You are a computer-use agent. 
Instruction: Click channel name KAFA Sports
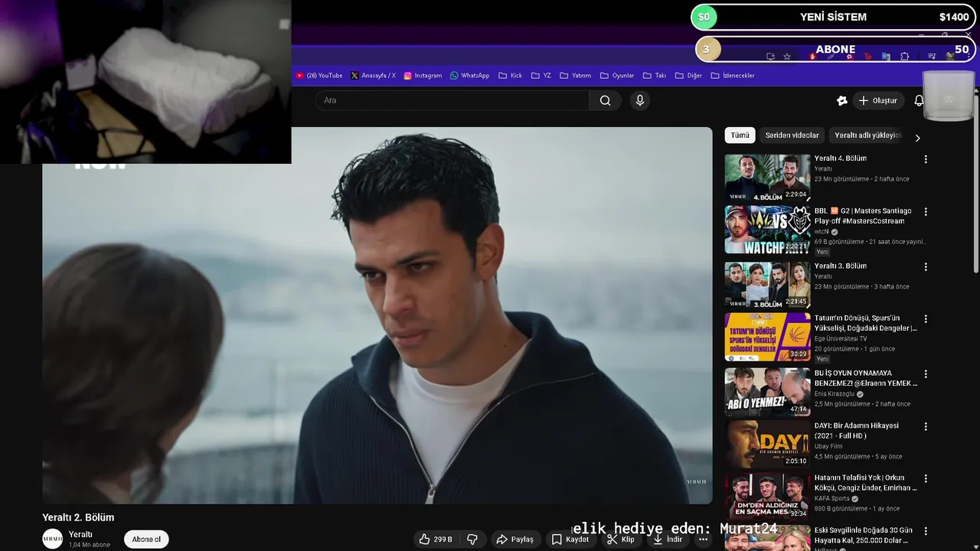click(832, 498)
